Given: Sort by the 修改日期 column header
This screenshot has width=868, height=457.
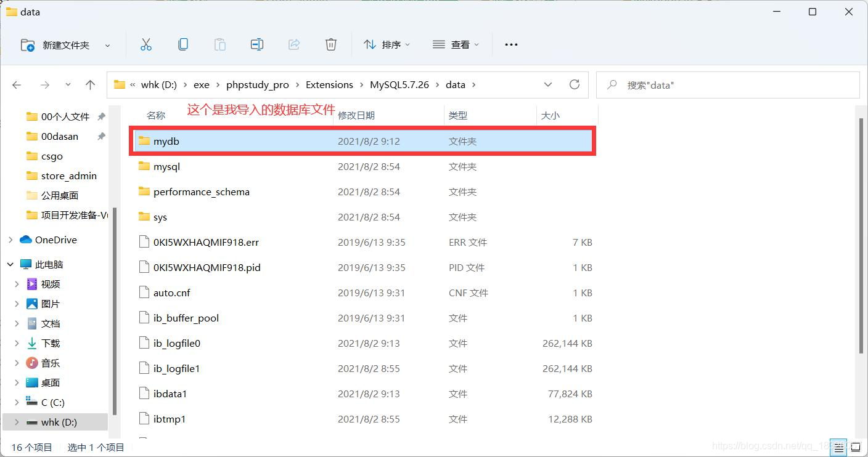Looking at the screenshot, I should 356,115.
